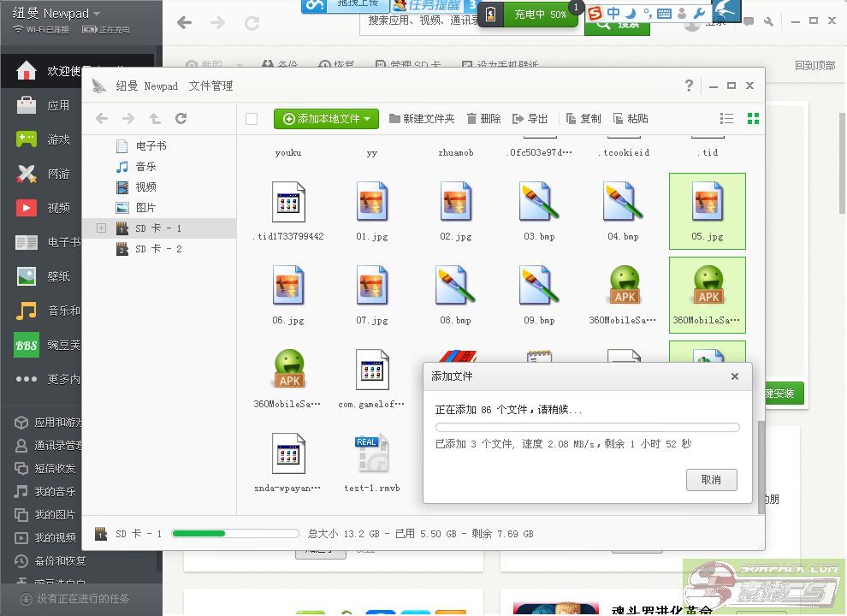
Task: Select the test-1.rmvb file
Action: (x=372, y=462)
